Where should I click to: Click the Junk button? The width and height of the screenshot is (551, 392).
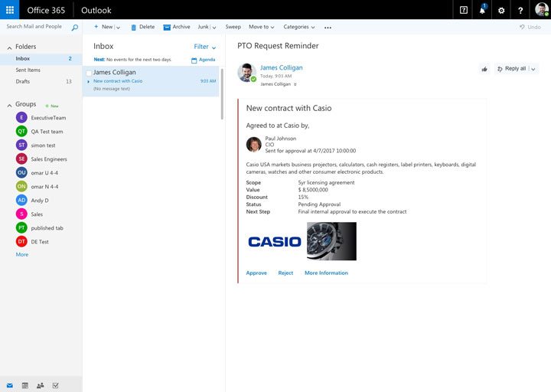(203, 27)
